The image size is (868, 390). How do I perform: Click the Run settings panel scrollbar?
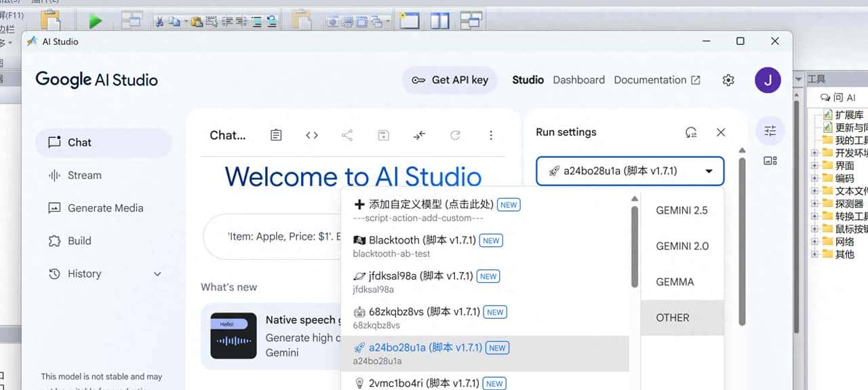tap(742, 240)
